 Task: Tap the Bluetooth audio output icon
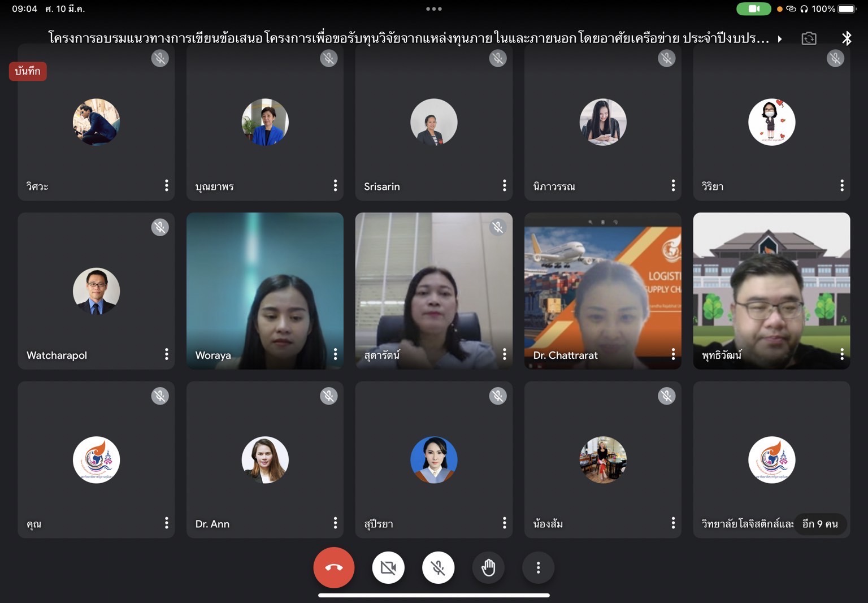[846, 38]
